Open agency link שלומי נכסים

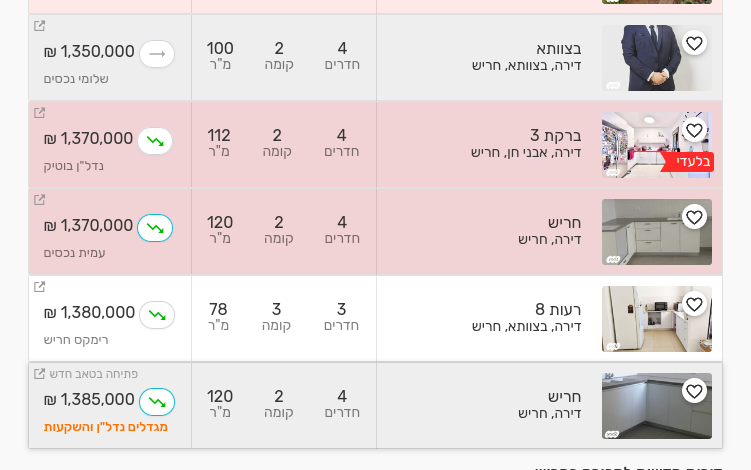point(76,79)
